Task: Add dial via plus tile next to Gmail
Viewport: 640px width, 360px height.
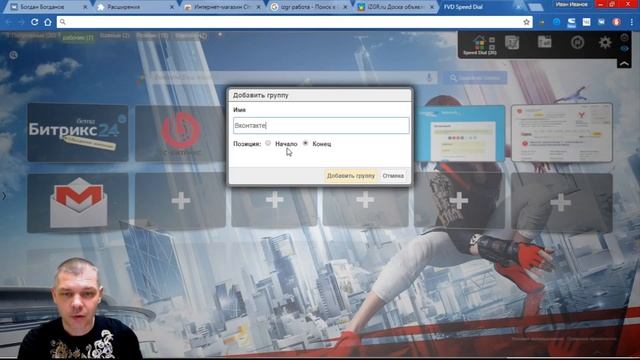Action: click(180, 200)
